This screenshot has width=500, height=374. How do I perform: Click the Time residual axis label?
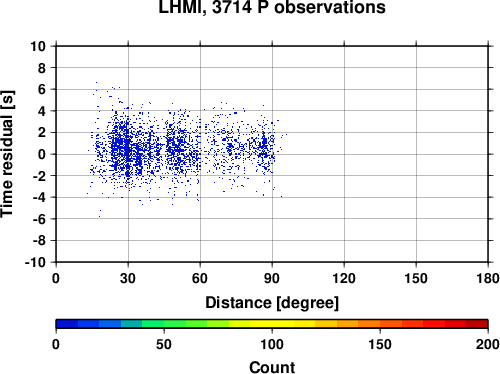7,154
